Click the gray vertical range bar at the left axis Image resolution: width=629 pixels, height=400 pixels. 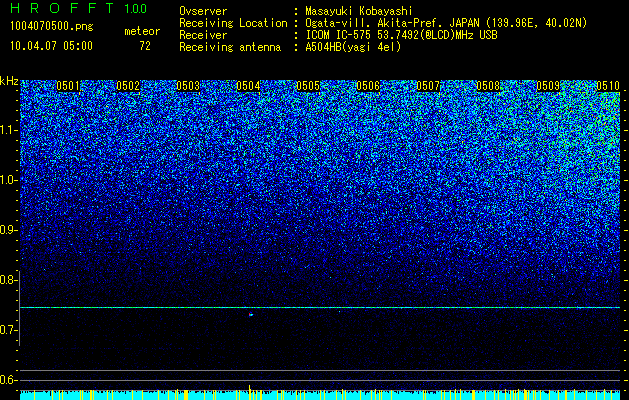coord(20,308)
